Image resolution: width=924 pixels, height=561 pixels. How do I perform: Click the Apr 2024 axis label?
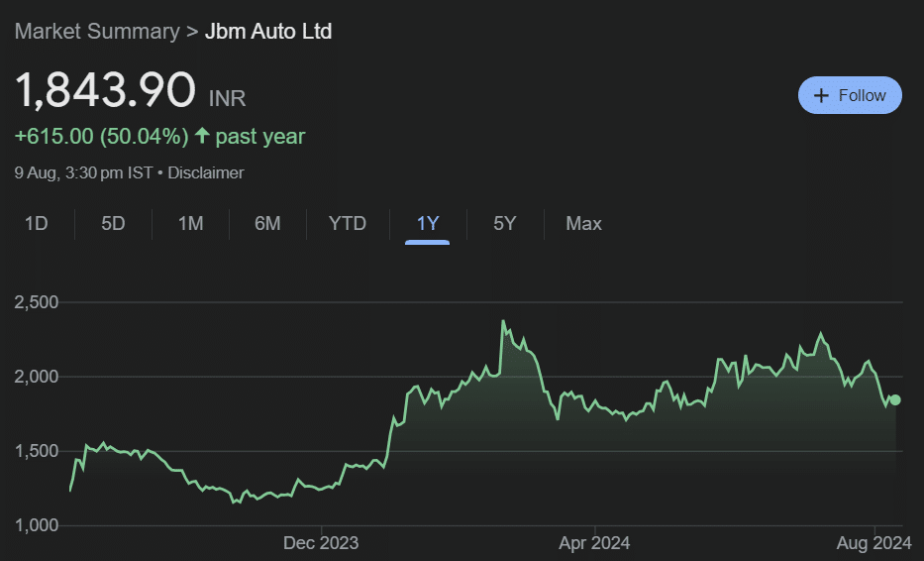tap(594, 543)
